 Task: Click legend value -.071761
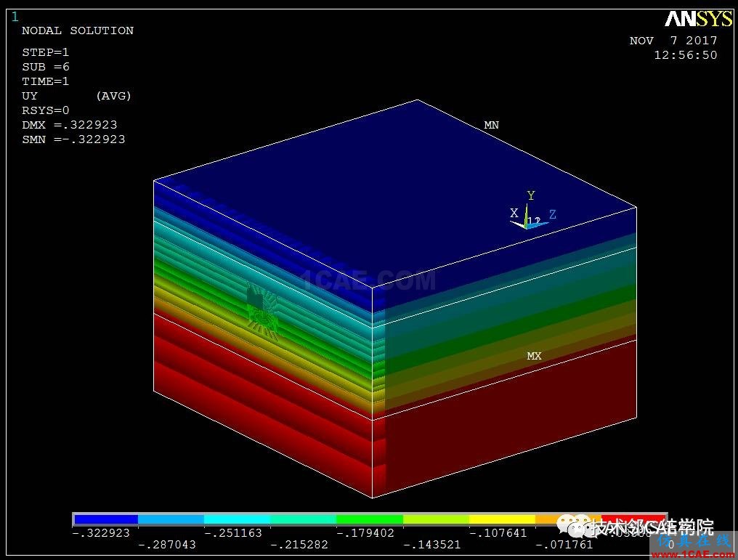[x=564, y=545]
